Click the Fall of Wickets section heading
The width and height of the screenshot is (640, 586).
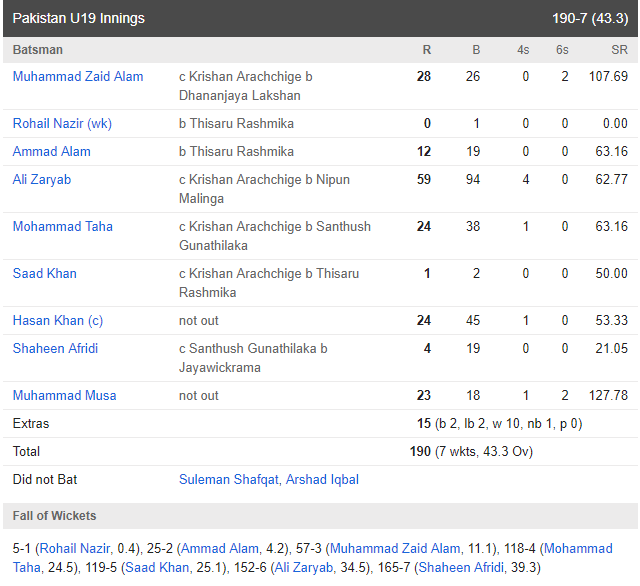(54, 516)
